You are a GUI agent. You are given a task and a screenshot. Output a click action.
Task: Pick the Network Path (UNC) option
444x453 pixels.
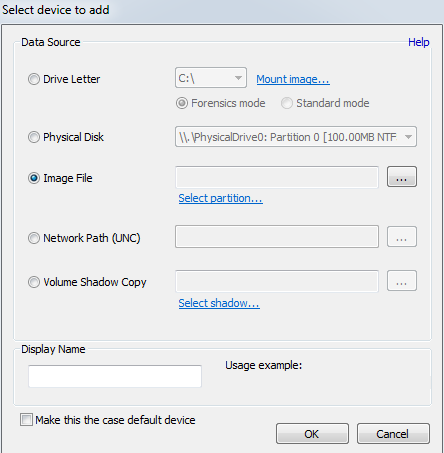(x=34, y=238)
